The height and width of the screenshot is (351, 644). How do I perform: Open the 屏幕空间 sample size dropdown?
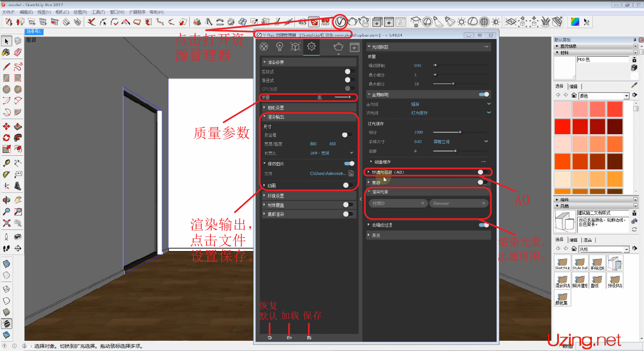tap(460, 141)
